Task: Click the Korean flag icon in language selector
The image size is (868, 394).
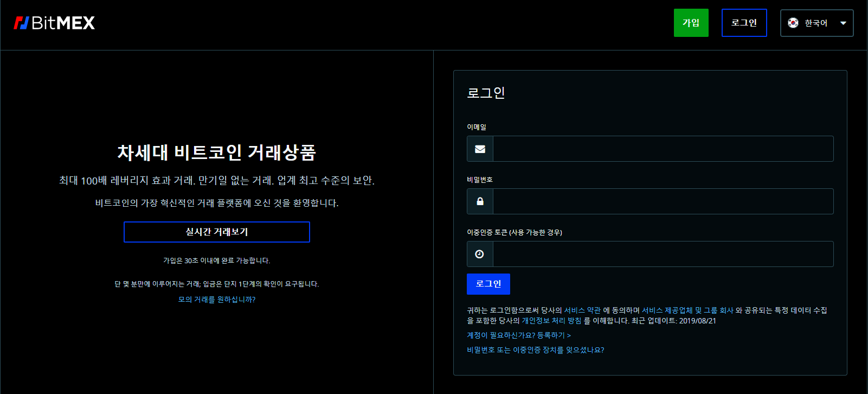Action: pyautogui.click(x=793, y=23)
